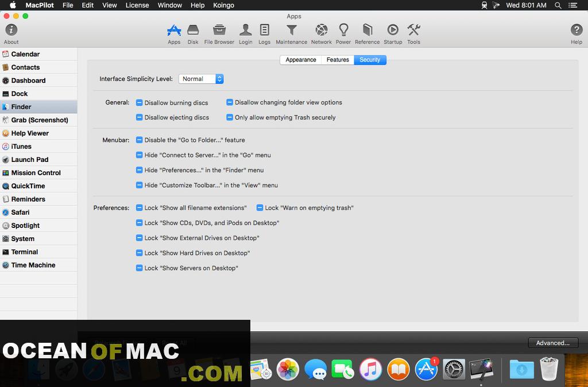This screenshot has height=387, width=588.
Task: Open the File menu
Action: point(68,5)
